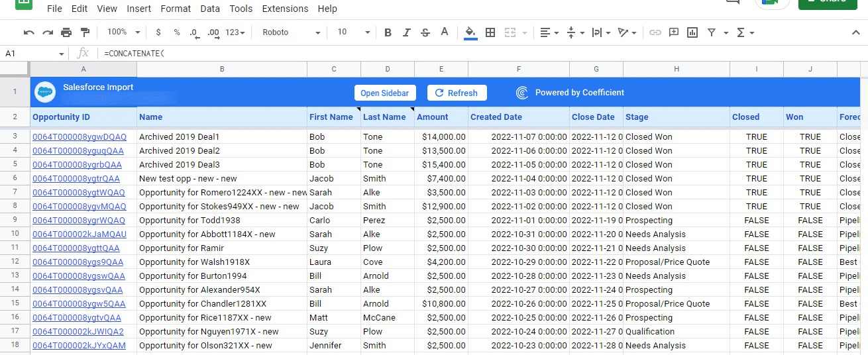The height and width of the screenshot is (355, 868).
Task: Toggle bold formatting
Action: [388, 32]
